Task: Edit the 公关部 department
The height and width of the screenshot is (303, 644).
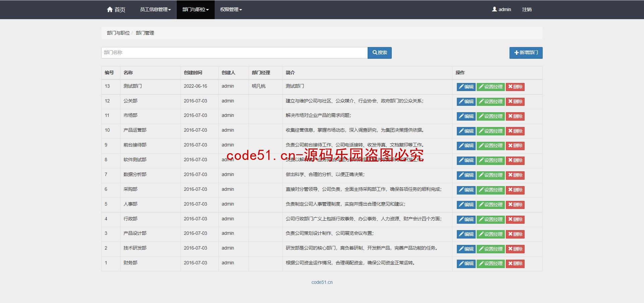Action: click(466, 101)
